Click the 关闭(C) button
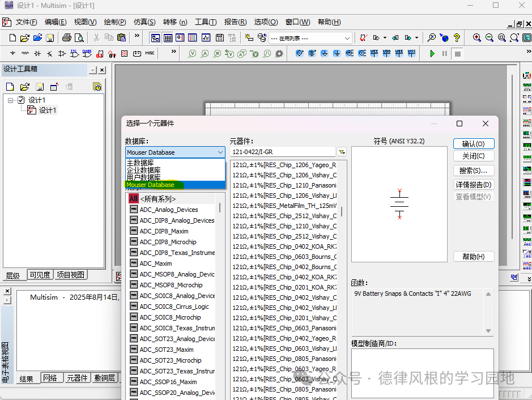Image resolution: width=532 pixels, height=400 pixels. [x=474, y=156]
